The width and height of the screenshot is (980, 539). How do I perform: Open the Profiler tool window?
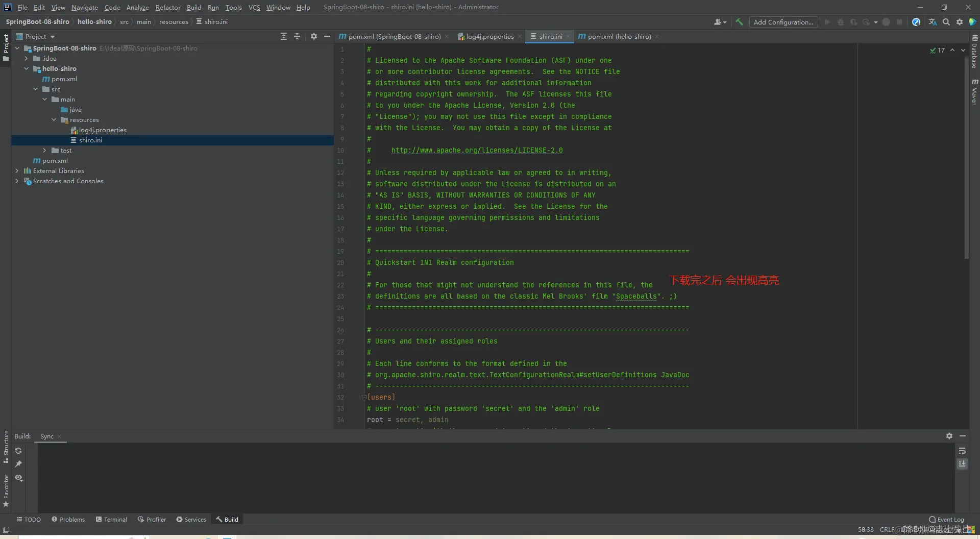[152, 519]
